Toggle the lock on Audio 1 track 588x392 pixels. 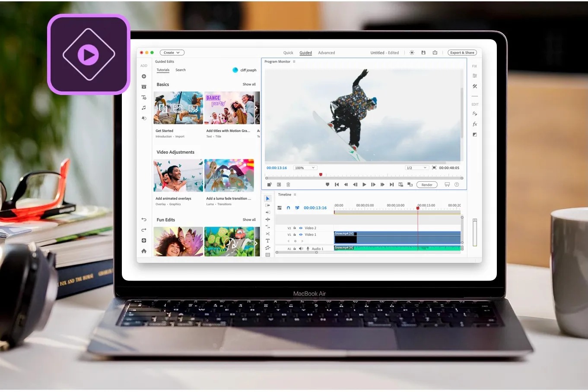(x=295, y=249)
